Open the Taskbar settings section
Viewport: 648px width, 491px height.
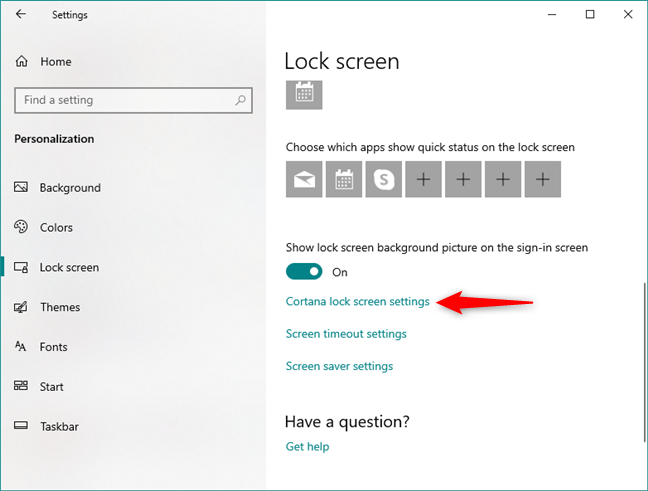[59, 427]
